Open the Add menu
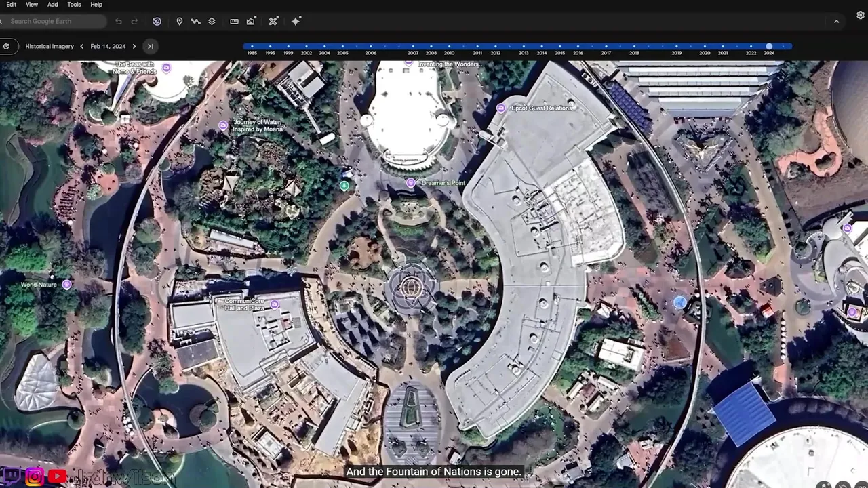Image resolution: width=868 pixels, height=488 pixels. tap(53, 5)
